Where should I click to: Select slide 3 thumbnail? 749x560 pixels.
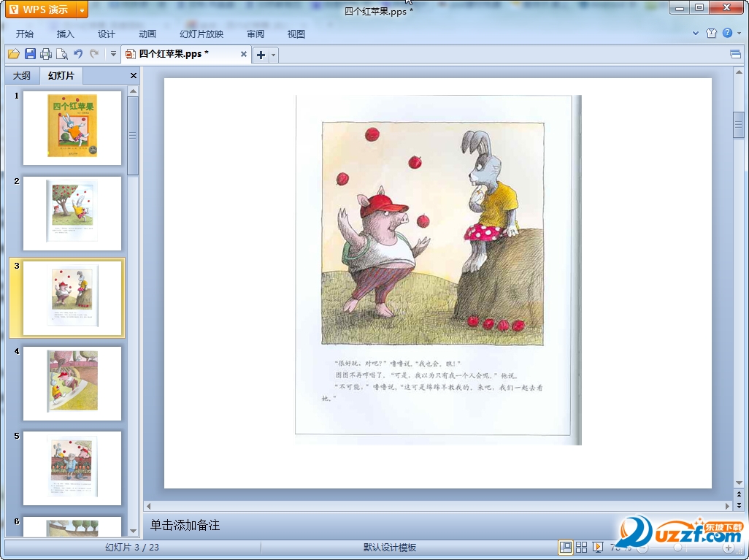[x=72, y=298]
